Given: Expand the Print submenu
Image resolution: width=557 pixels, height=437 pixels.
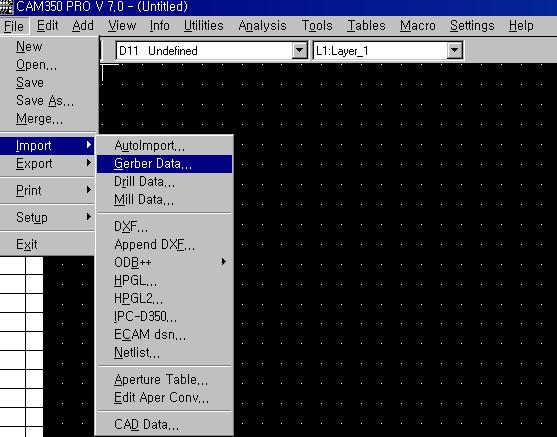Looking at the screenshot, I should pos(48,191).
